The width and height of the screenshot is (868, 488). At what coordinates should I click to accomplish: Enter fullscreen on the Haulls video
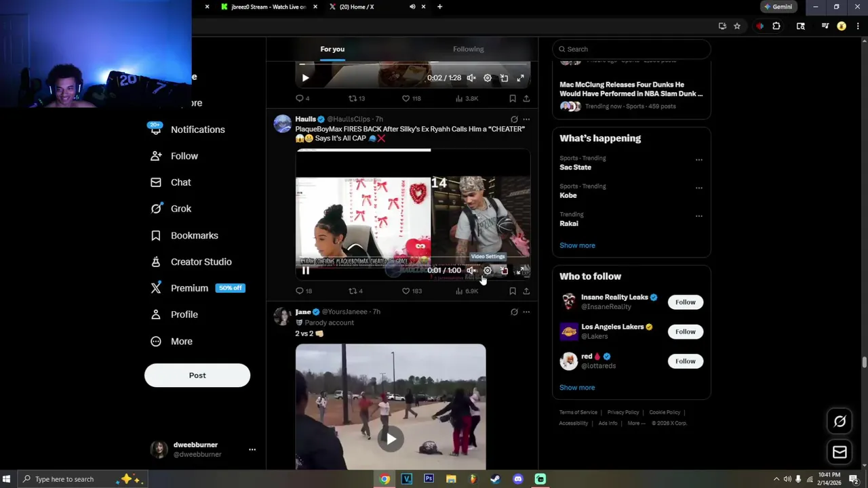click(x=520, y=270)
